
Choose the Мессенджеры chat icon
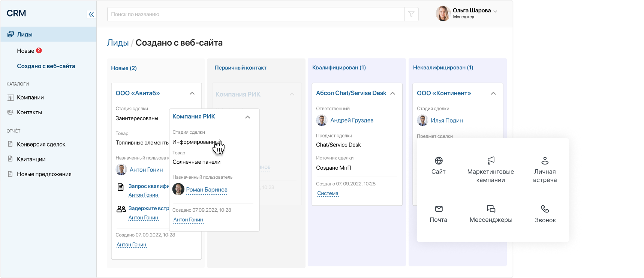(x=491, y=209)
